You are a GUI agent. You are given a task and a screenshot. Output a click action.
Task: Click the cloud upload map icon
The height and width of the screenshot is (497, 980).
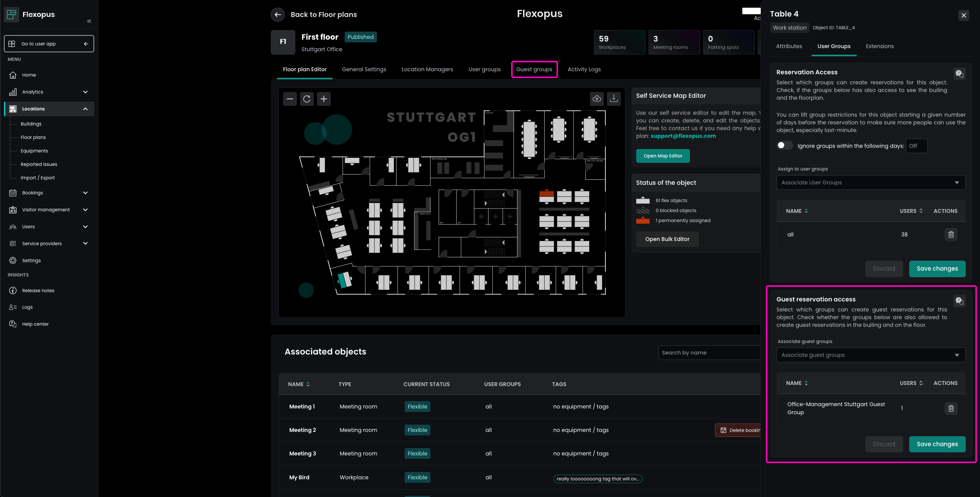coord(597,99)
